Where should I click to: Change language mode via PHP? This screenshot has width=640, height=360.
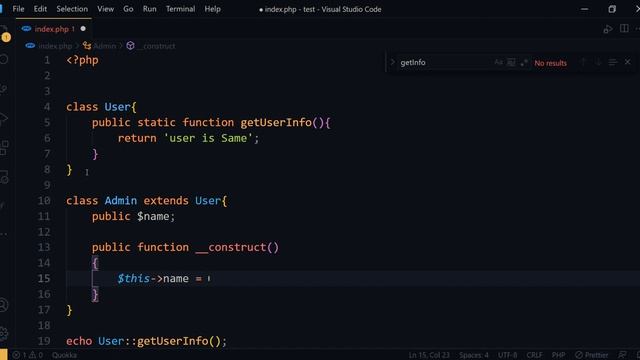(558, 355)
